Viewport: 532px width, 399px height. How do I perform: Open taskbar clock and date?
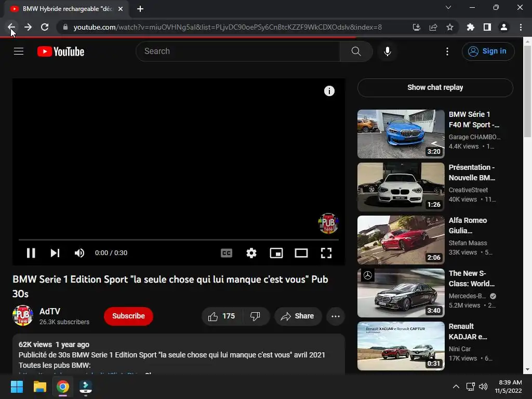click(x=508, y=387)
